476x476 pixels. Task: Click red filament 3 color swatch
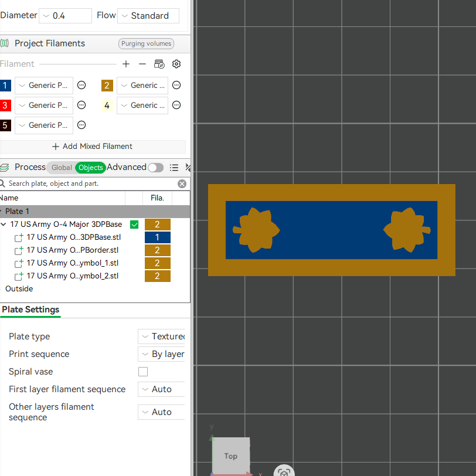(5, 106)
